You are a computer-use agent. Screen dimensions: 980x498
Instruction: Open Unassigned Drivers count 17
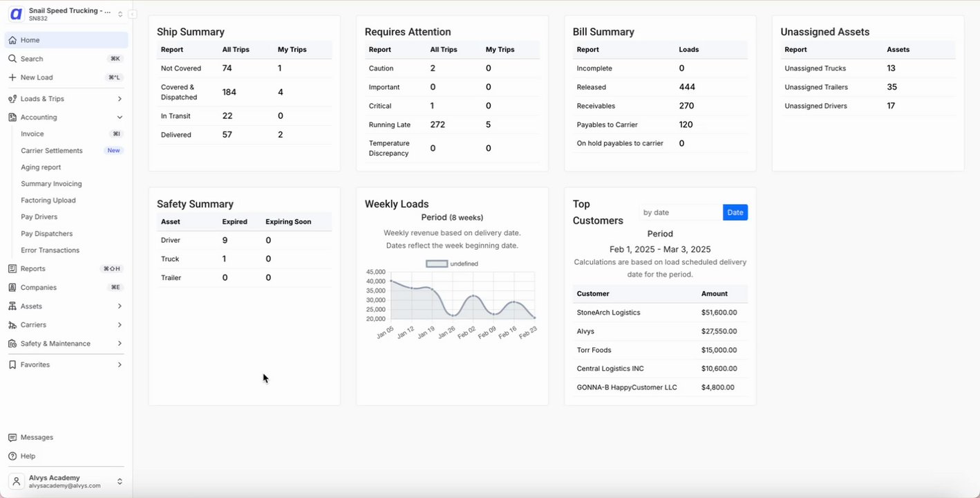pos(892,106)
